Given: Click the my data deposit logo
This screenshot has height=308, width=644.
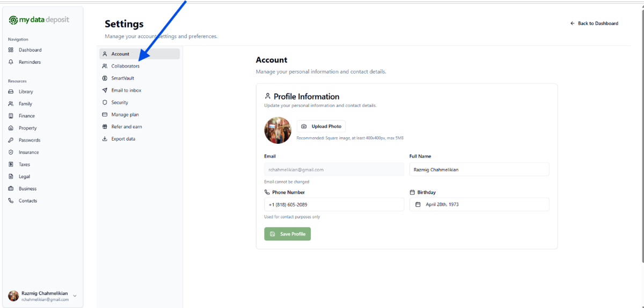Looking at the screenshot, I should tap(39, 20).
